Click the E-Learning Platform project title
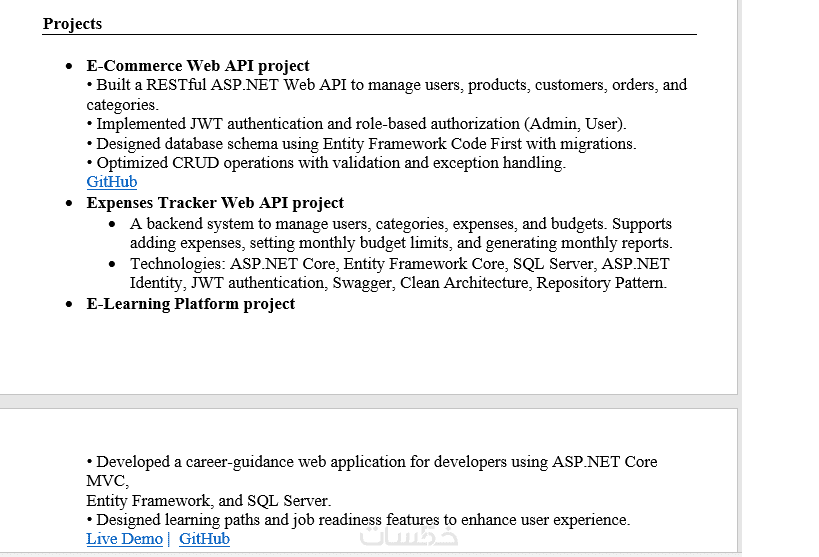This screenshot has height=557, width=819. (190, 304)
